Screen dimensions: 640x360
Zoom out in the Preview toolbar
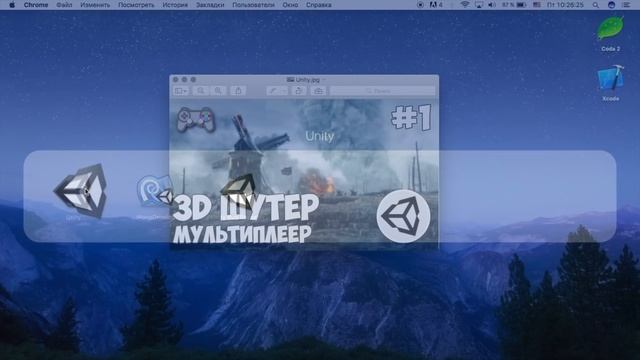pyautogui.click(x=201, y=91)
